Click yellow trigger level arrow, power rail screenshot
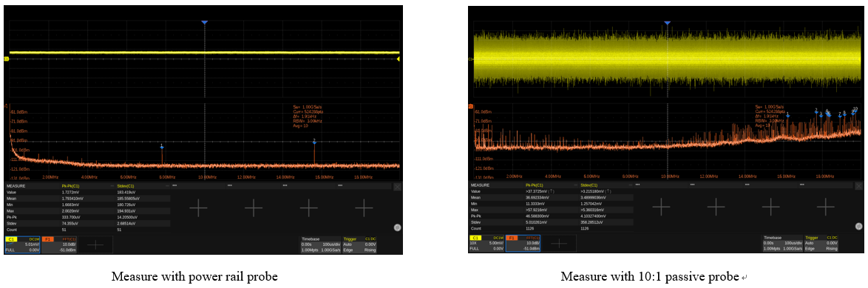The width and height of the screenshot is (868, 288). [398, 58]
